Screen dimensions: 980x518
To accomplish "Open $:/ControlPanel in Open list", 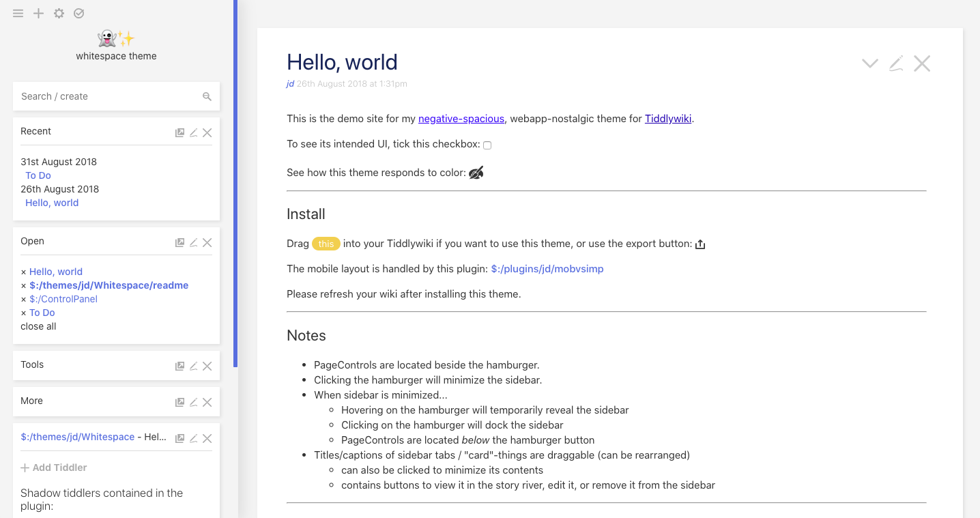I will [63, 299].
